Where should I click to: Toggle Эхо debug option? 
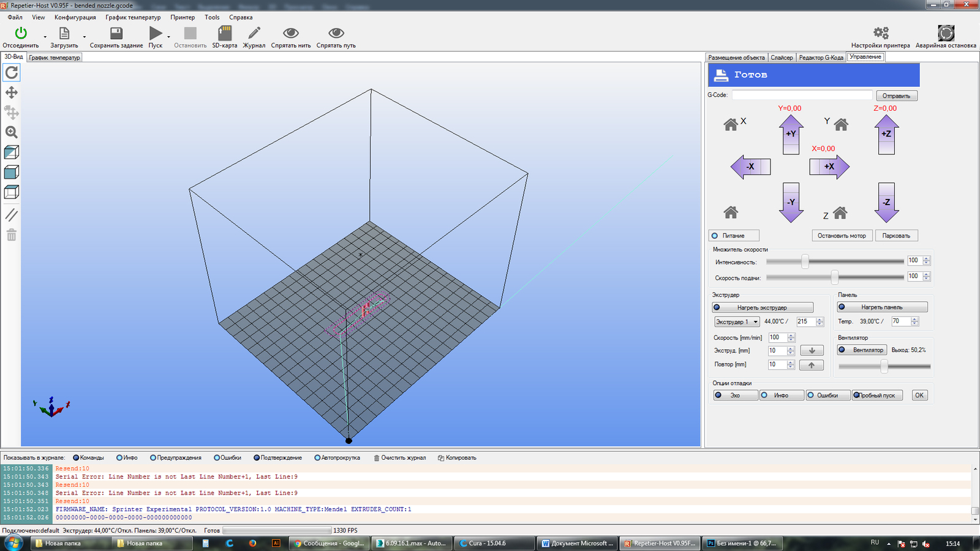(x=735, y=395)
